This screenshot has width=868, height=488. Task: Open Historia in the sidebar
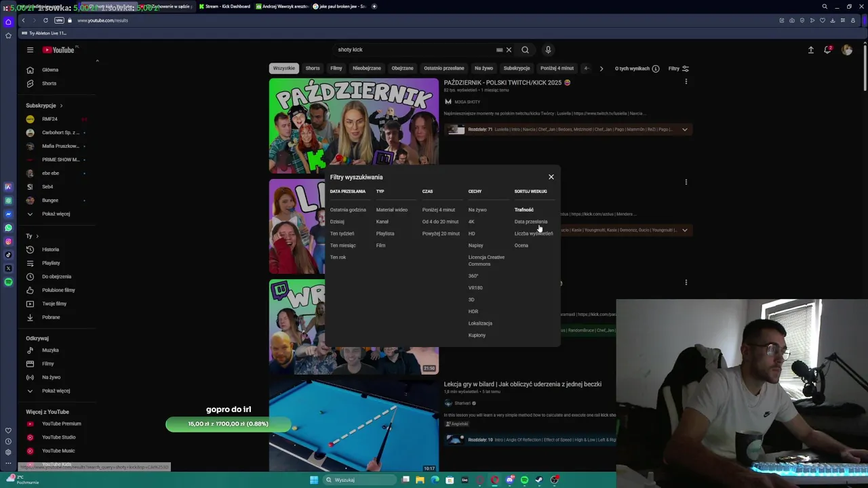click(50, 249)
